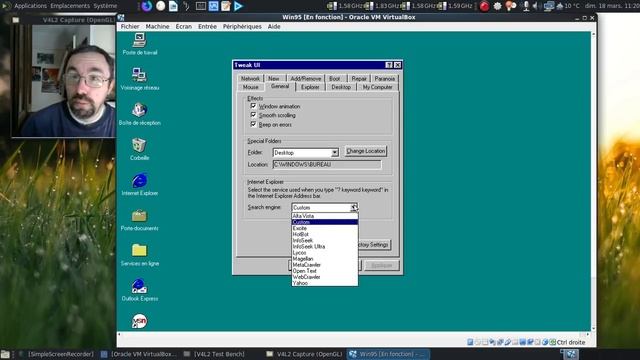Click the Restore Factory Settings button
The width and height of the screenshot is (640, 360).
(x=374, y=244)
